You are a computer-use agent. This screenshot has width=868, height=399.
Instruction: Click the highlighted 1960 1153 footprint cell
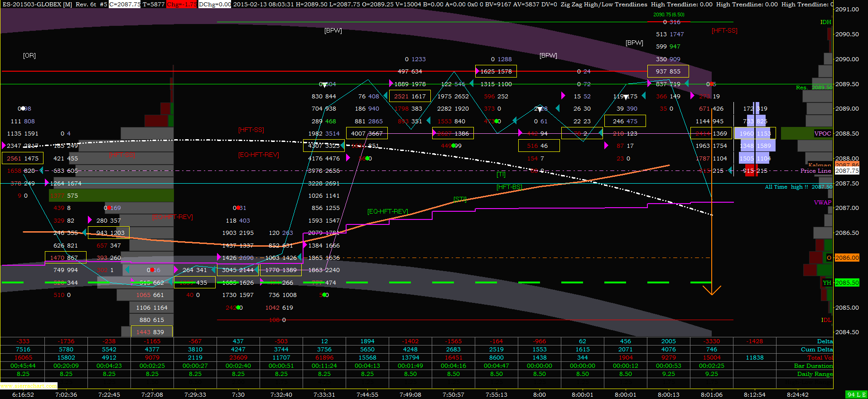755,133
